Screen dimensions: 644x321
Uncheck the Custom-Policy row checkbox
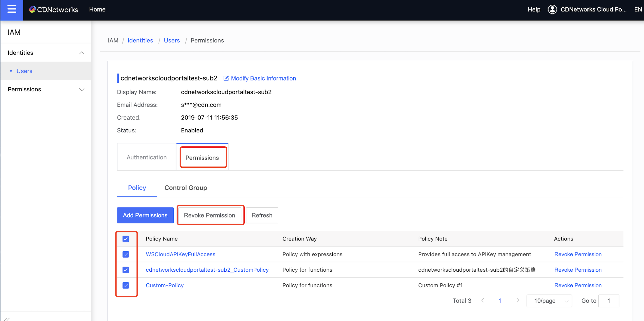tap(126, 285)
